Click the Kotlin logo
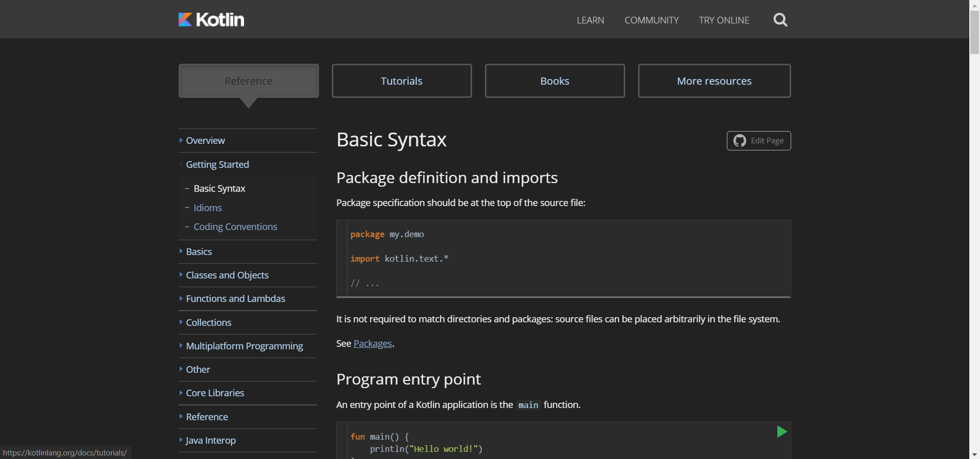 211,19
